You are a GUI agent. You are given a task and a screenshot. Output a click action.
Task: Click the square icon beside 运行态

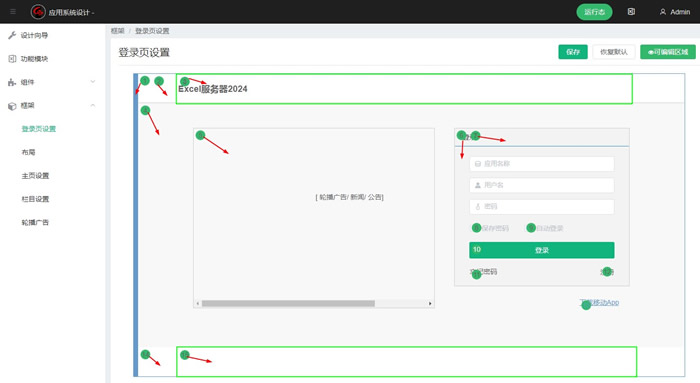point(631,12)
